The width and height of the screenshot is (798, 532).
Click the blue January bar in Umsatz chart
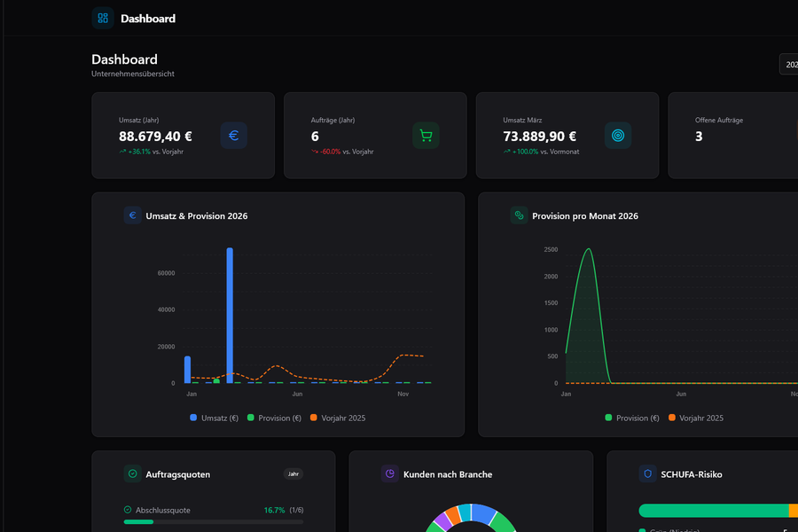187,370
